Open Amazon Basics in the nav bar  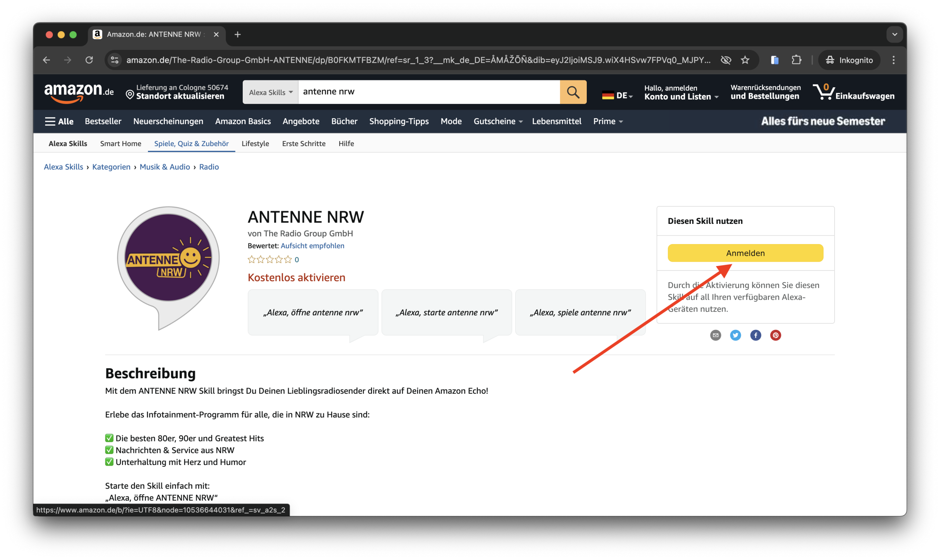click(243, 121)
